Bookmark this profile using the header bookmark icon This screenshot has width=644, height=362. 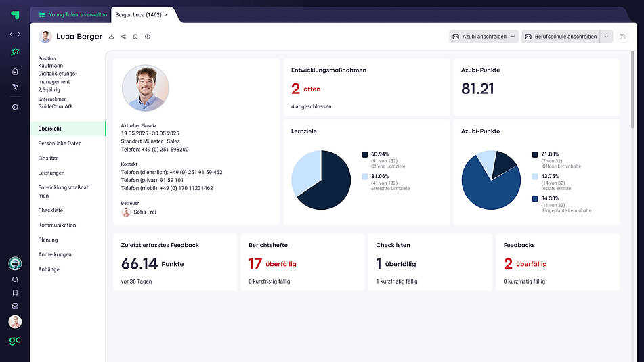135,37
